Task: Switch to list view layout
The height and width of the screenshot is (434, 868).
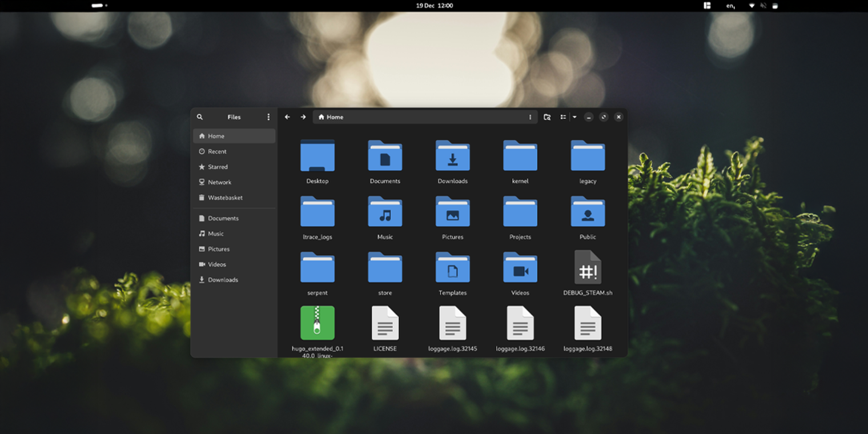Action: [x=563, y=117]
